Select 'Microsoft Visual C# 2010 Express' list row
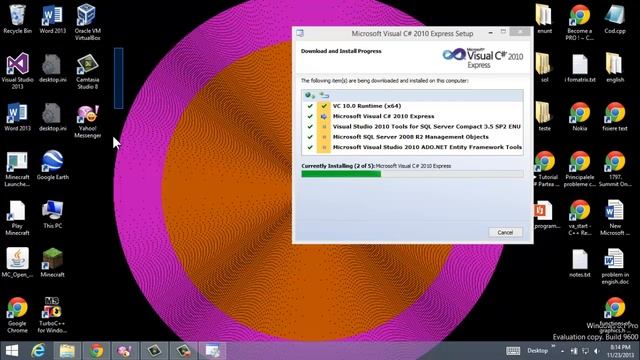Image resolution: width=640 pixels, height=360 pixels. [x=412, y=116]
